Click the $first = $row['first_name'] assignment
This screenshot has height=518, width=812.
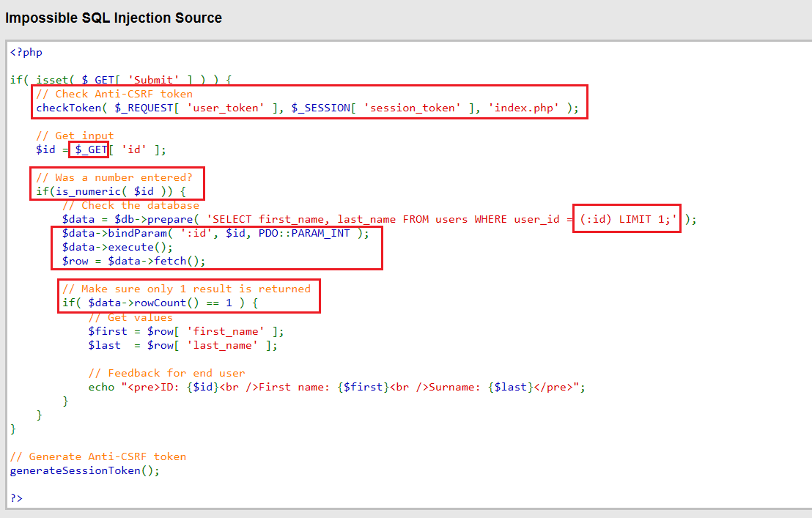[186, 331]
